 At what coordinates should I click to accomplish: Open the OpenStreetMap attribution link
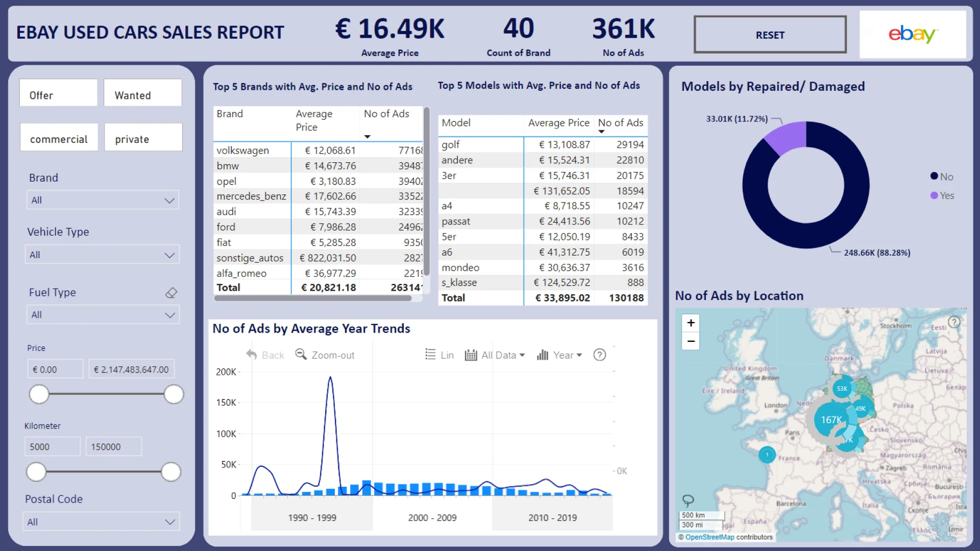coord(709,537)
